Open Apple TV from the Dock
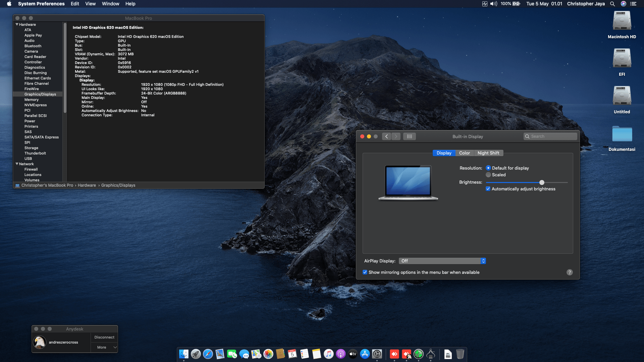 (x=353, y=354)
